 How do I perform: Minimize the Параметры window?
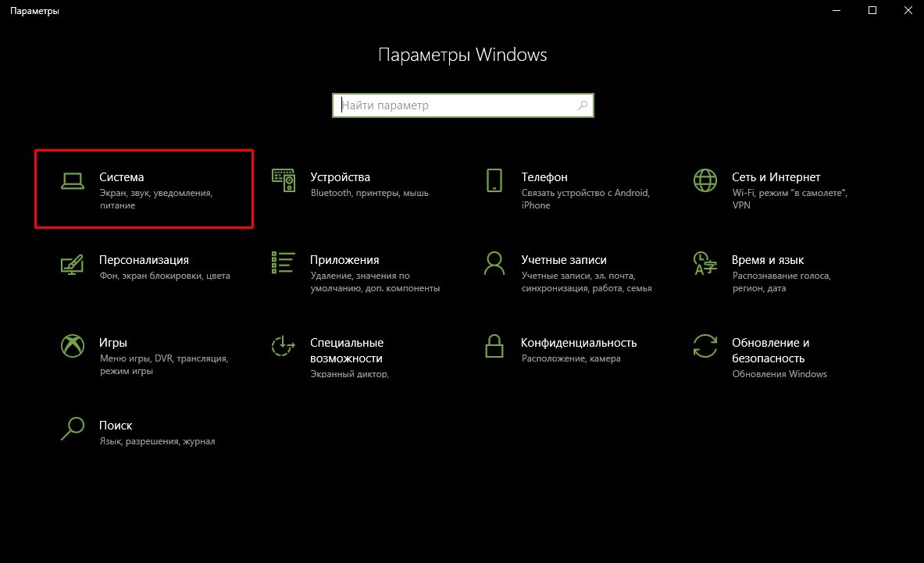click(x=837, y=11)
